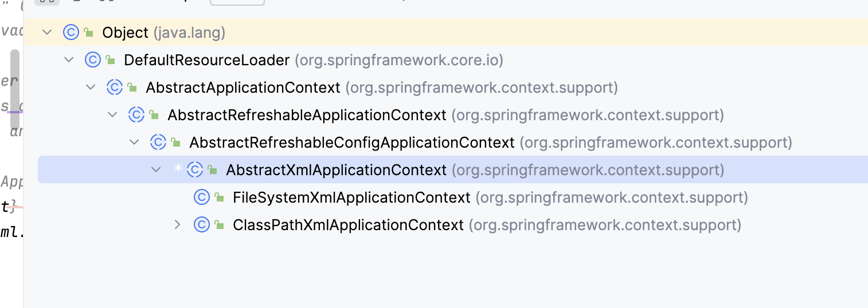Viewport: 868px width, 308px height.
Task: Click the AbstractApplicationContext abstract class icon
Action: tap(114, 88)
